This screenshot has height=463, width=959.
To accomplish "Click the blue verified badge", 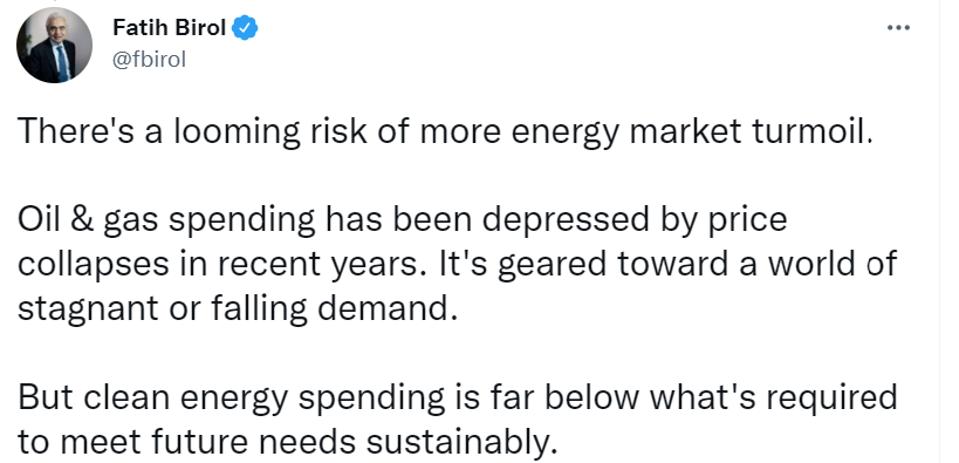I will [x=245, y=28].
